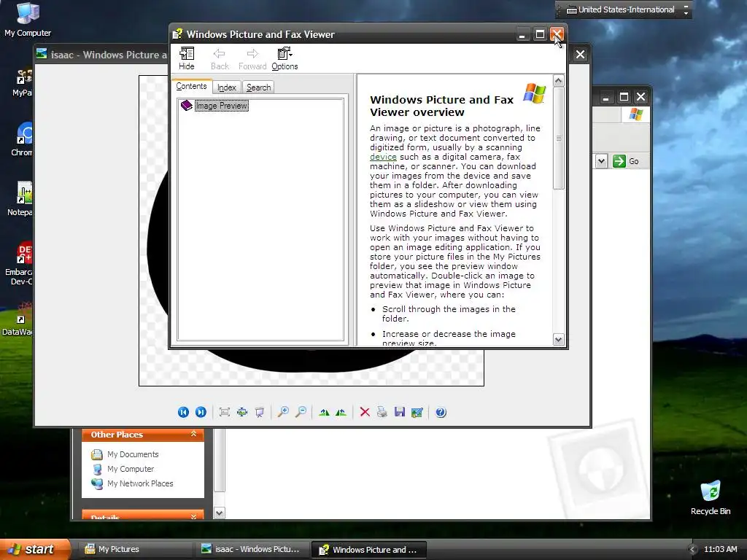Select the MyPal desktop shortcut
This screenshot has height=560, width=747.
23,82
